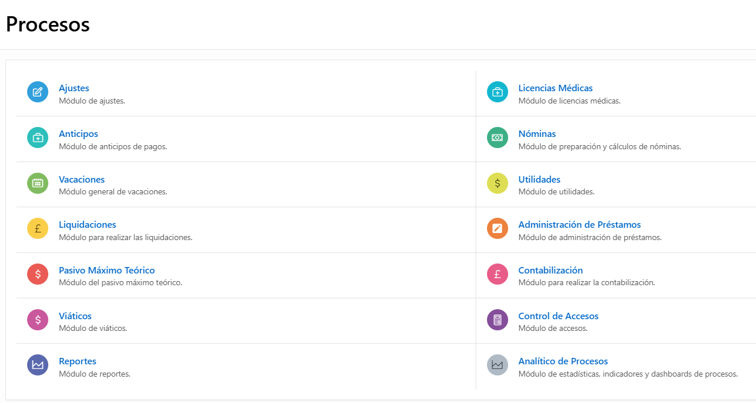Click the Licencias Médicas icon
Viewport: 756px width, 403px height.
(497, 92)
